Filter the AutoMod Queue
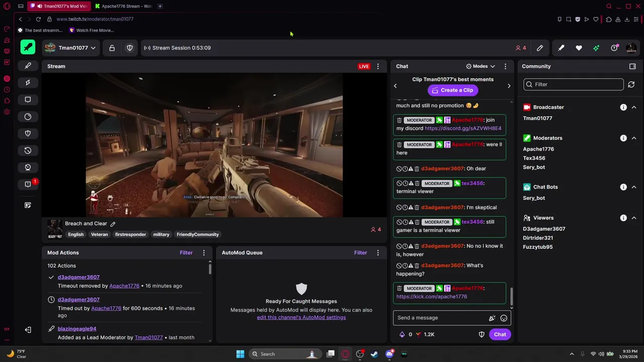Image resolution: width=644 pixels, height=362 pixels. click(361, 253)
